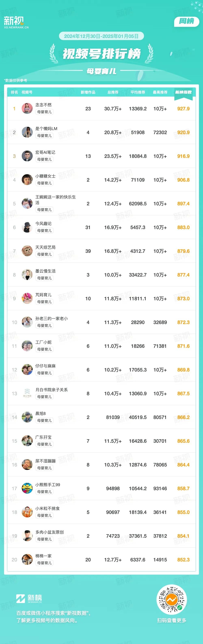Click 新榜指数 column header
This screenshot has height=644, width=203.
click(184, 92)
